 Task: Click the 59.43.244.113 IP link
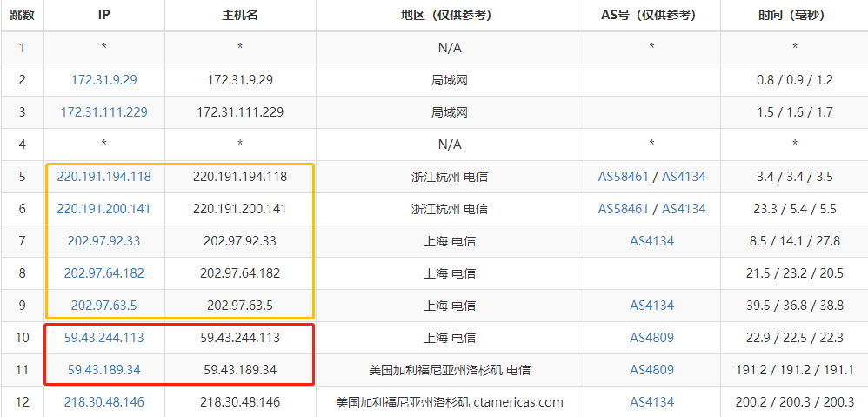point(103,338)
